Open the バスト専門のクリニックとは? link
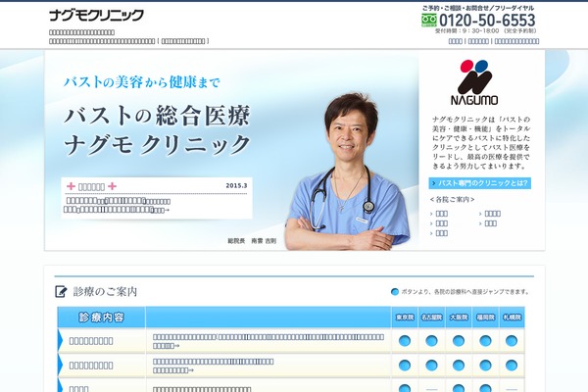The height and width of the screenshot is (392, 588). (x=480, y=183)
